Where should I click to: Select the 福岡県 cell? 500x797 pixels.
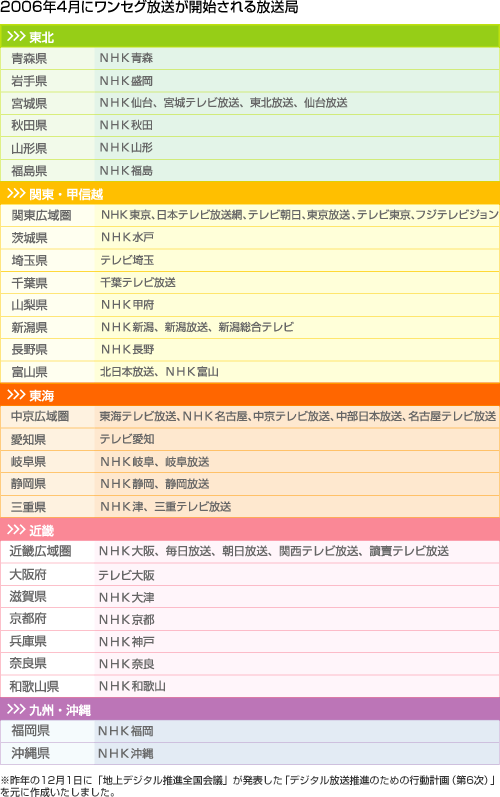[x=47, y=731]
